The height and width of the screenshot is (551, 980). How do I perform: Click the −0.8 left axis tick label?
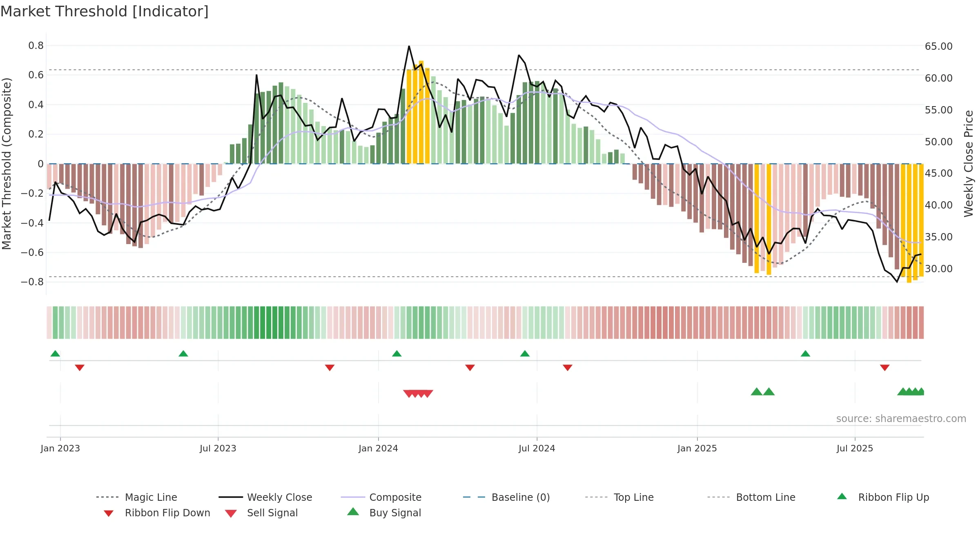click(x=32, y=282)
